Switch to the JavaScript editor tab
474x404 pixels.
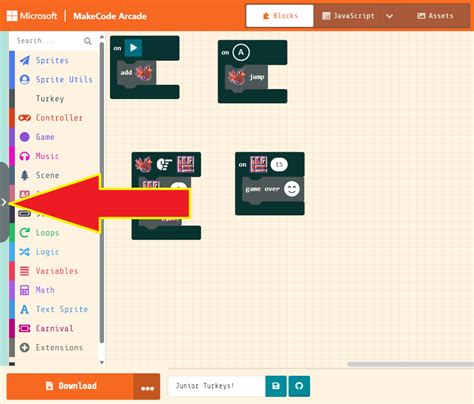tap(348, 16)
